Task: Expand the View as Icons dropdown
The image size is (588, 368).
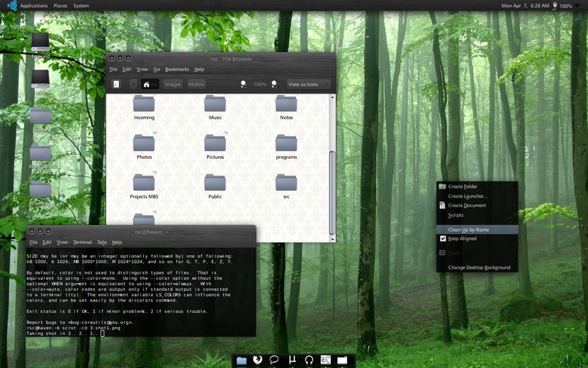Action: (x=308, y=84)
